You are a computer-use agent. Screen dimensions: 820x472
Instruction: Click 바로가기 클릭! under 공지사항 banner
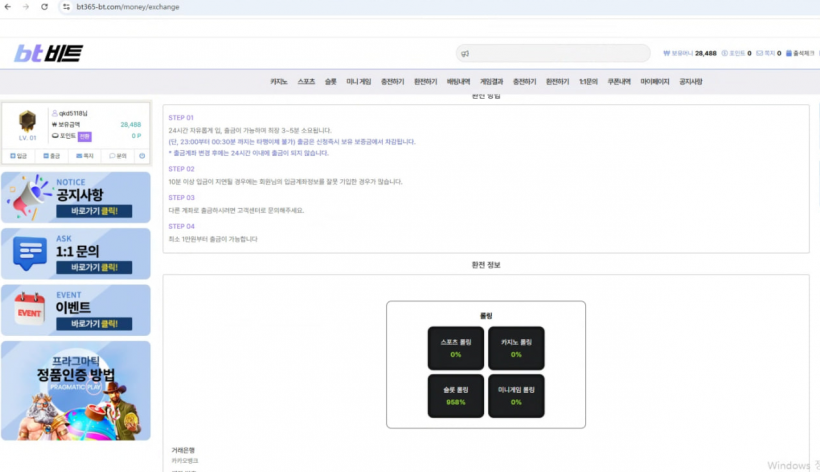(94, 211)
